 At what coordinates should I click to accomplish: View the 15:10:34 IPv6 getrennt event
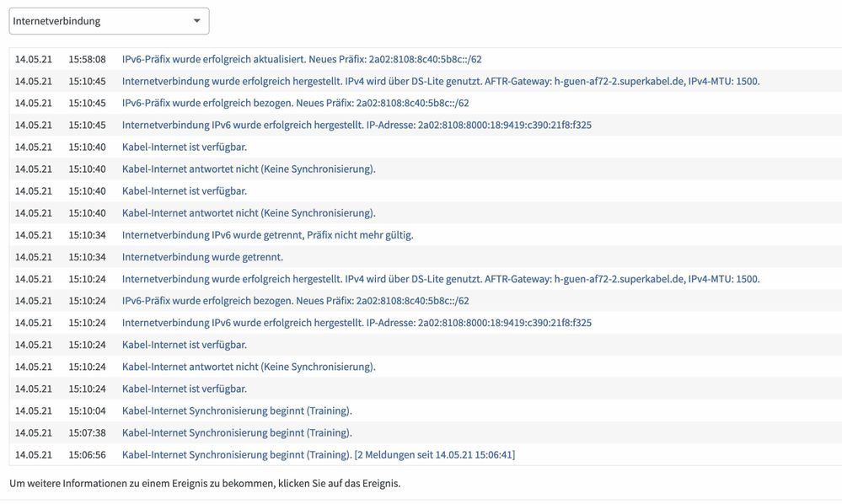[x=267, y=235]
